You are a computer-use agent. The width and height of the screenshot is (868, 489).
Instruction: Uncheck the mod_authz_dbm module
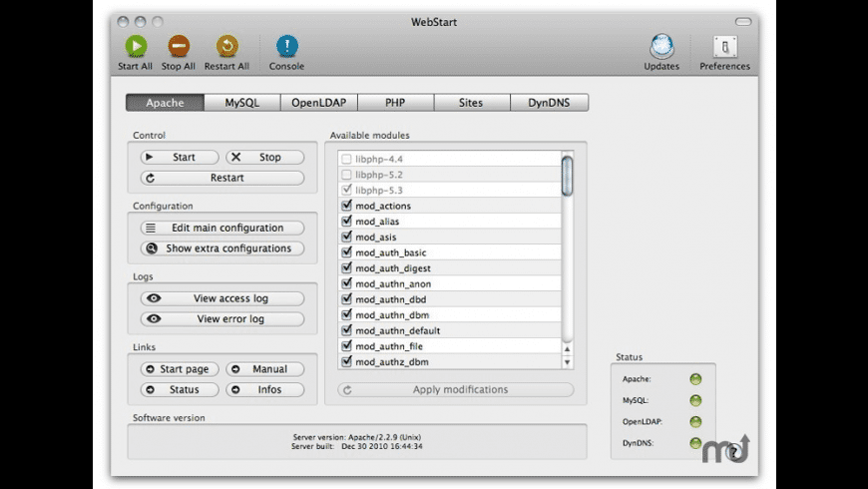[346, 361]
